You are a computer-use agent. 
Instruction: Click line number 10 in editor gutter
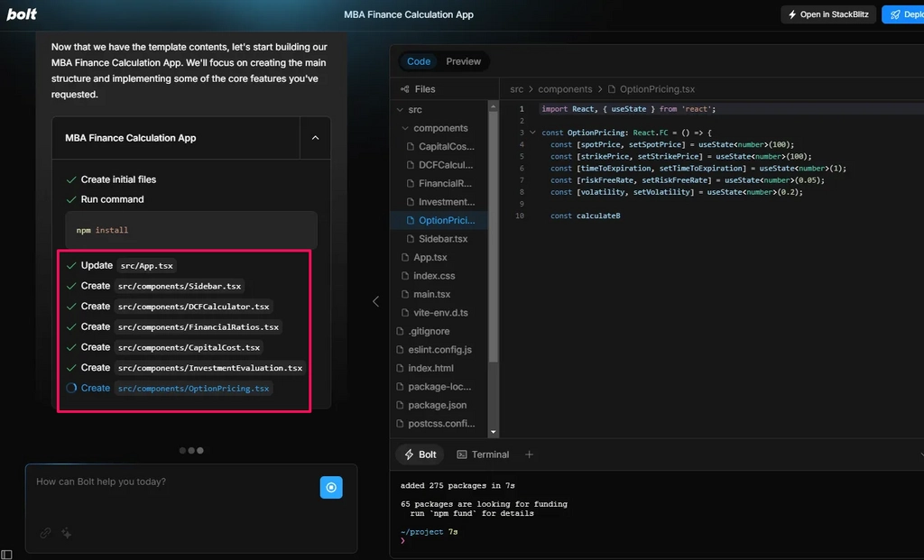pos(519,216)
